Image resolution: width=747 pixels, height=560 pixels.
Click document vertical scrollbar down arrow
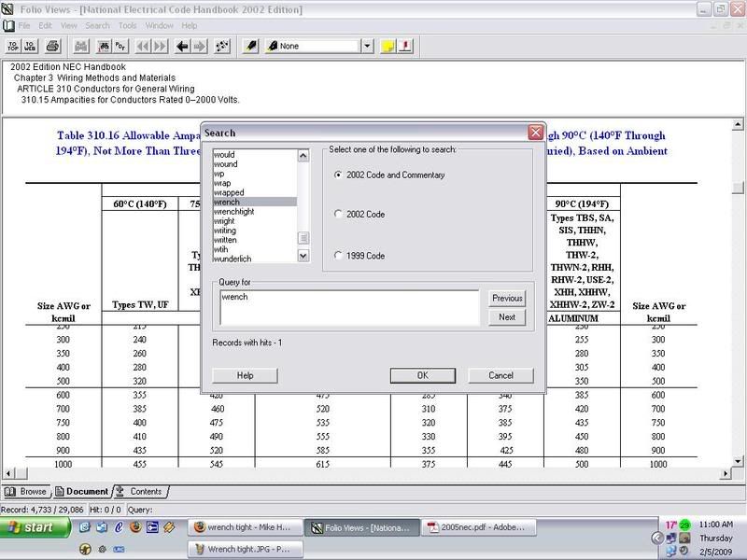[x=738, y=461]
